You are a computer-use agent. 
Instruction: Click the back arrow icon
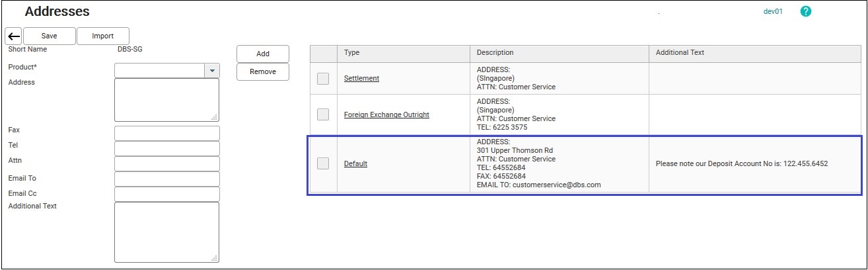pyautogui.click(x=13, y=36)
